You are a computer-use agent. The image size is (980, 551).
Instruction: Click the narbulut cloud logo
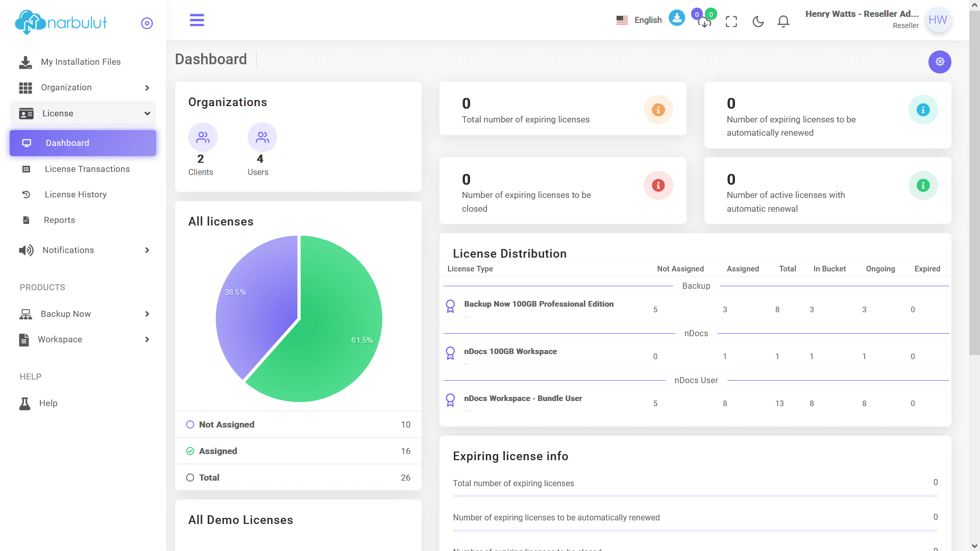(61, 22)
